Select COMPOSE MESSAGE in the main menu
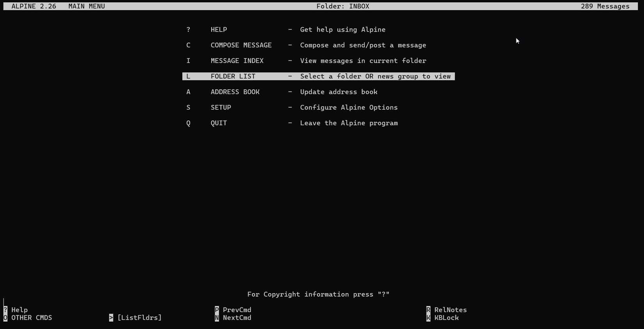 pyautogui.click(x=241, y=45)
